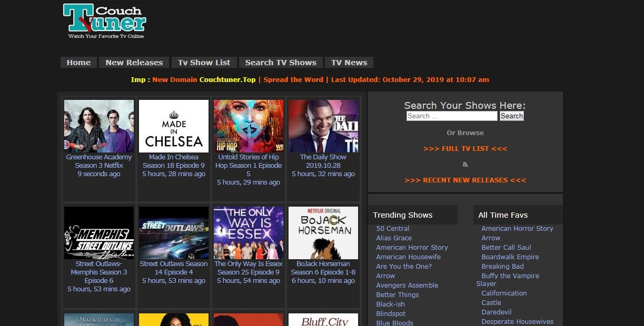
Task: Open the Better Call Saul link
Action: coord(506,248)
